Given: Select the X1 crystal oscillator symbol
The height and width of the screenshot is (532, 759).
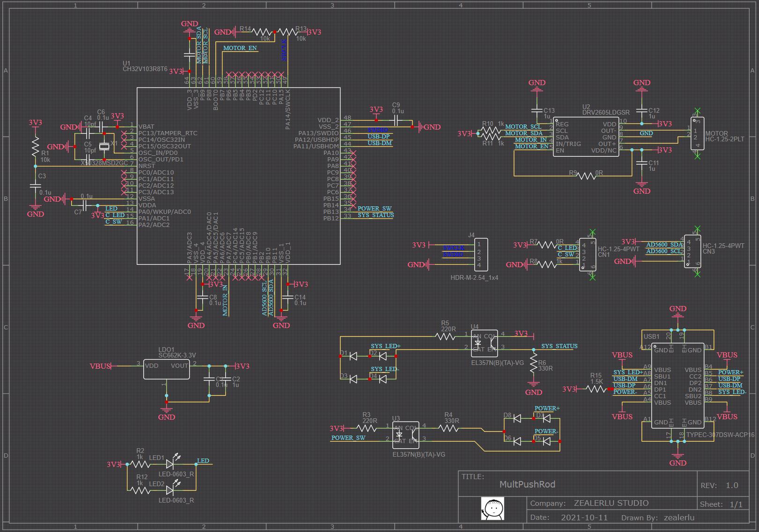Looking at the screenshot, I should pyautogui.click(x=104, y=146).
